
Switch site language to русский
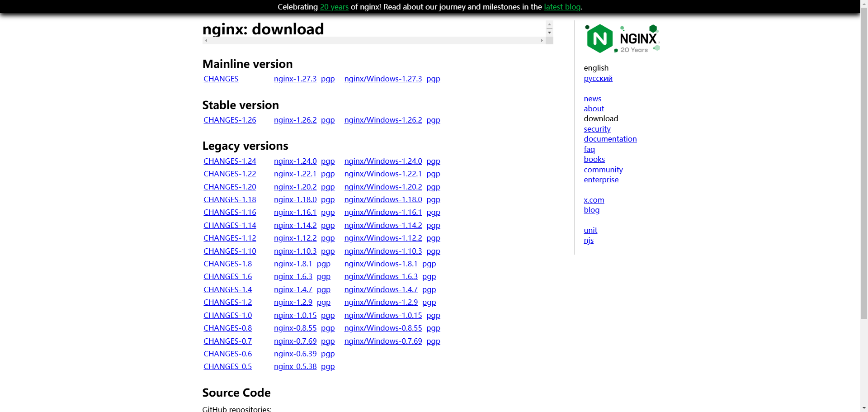click(x=598, y=78)
